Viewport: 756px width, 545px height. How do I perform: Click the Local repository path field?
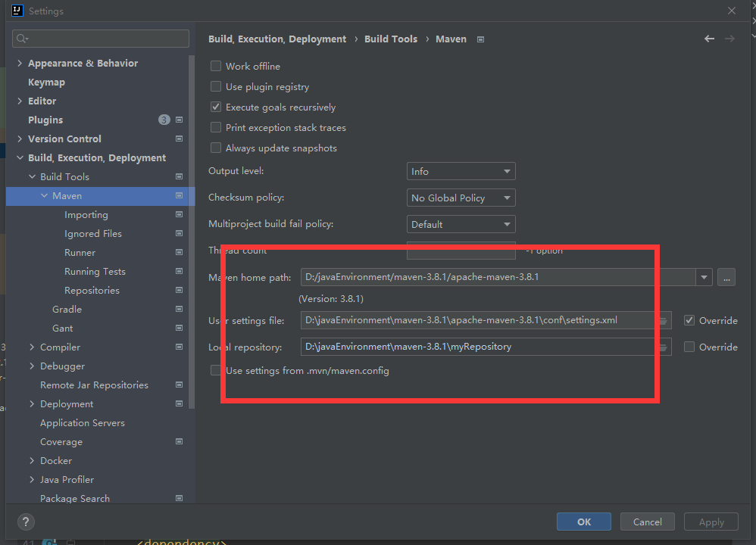pos(486,347)
